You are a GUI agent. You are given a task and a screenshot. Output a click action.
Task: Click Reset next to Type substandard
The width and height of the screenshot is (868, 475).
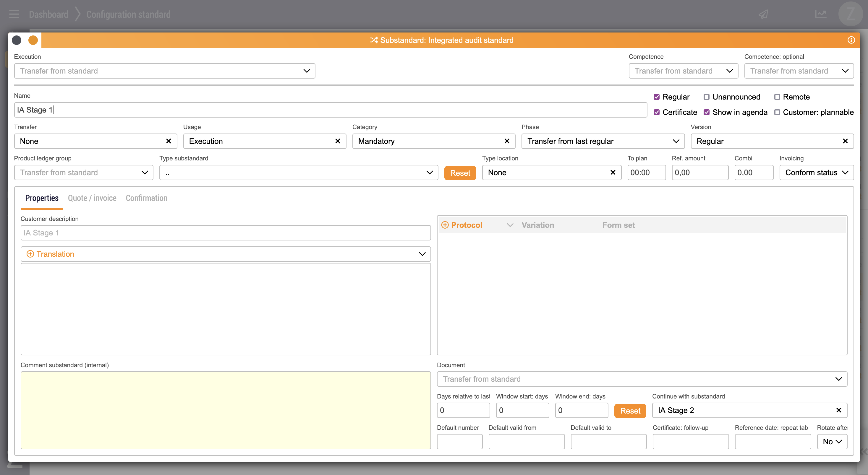coord(460,173)
